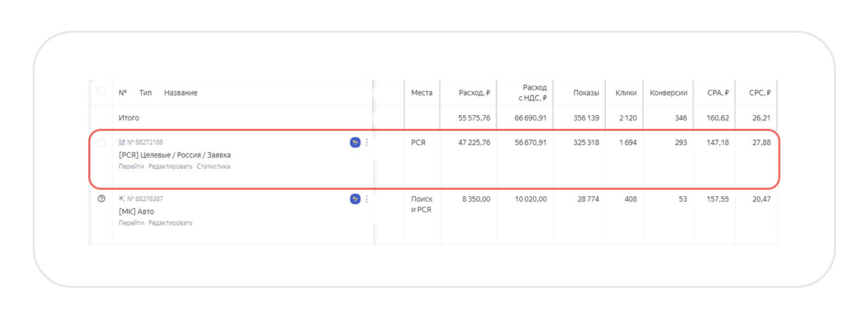868x316 pixels.
Task: Click the Название column header
Action: click(x=181, y=93)
